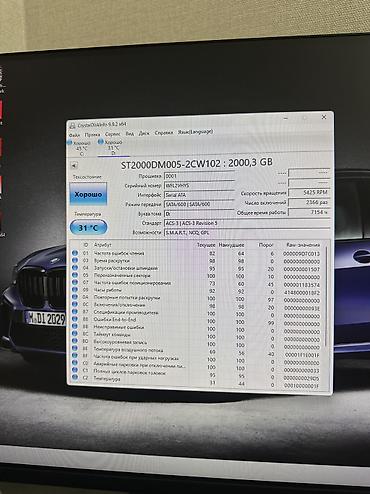This screenshot has width=370, height=494.
Task: Click the ST2000DM005-2CW102 : 2000,3 GB title
Action: coord(196,163)
